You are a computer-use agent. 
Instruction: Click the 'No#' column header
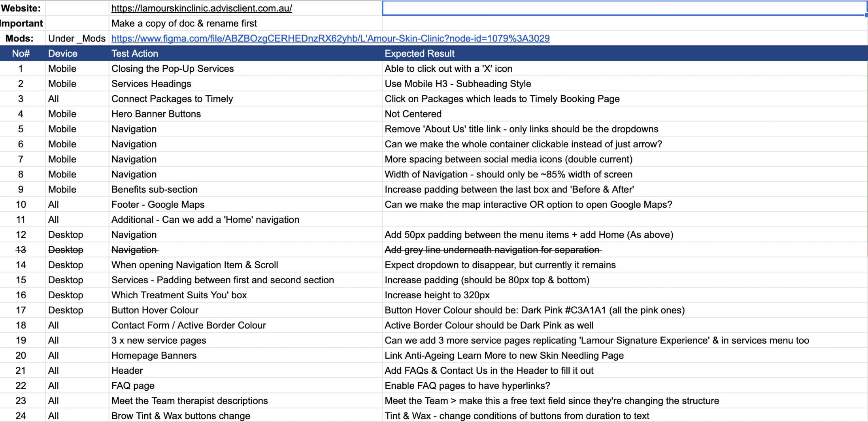(21, 53)
